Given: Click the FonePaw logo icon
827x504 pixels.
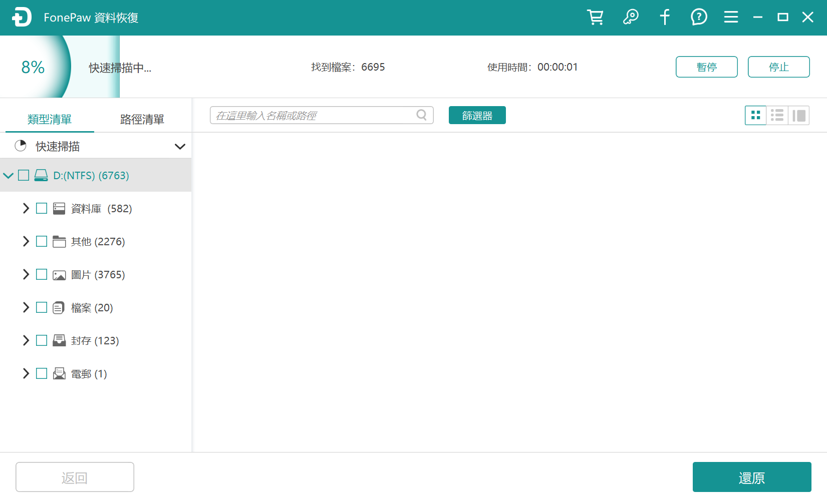Looking at the screenshot, I should [22, 18].
